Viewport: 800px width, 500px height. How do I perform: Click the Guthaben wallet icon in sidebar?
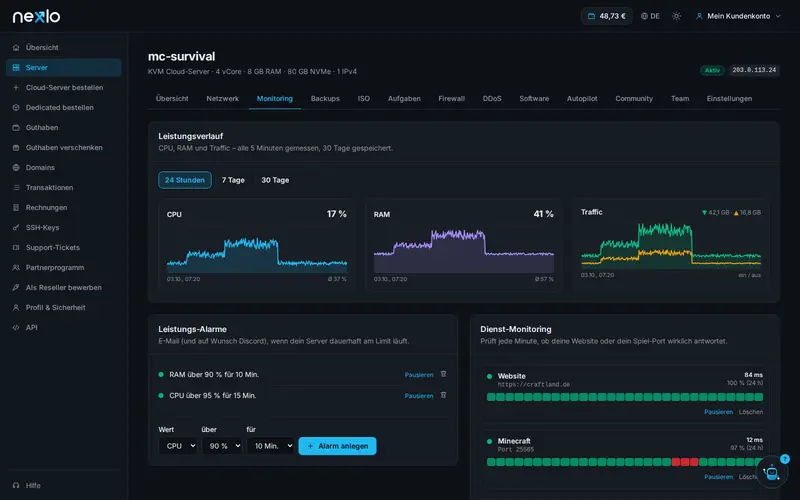point(16,128)
